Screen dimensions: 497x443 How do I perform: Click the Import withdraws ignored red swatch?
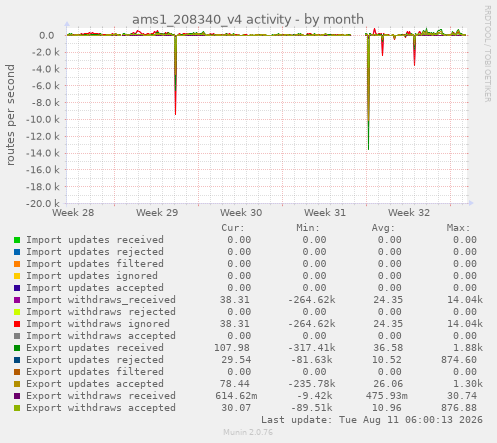point(17,324)
